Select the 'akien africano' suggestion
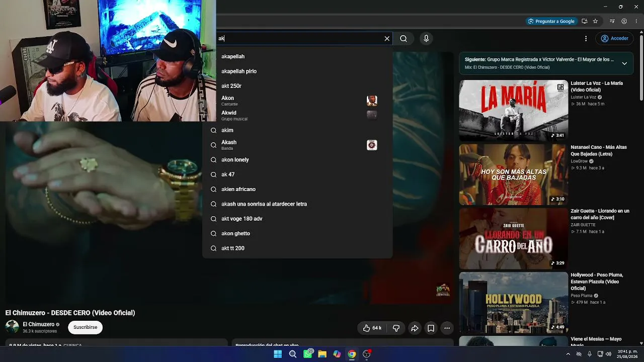This screenshot has height=362, width=644. coord(297,189)
